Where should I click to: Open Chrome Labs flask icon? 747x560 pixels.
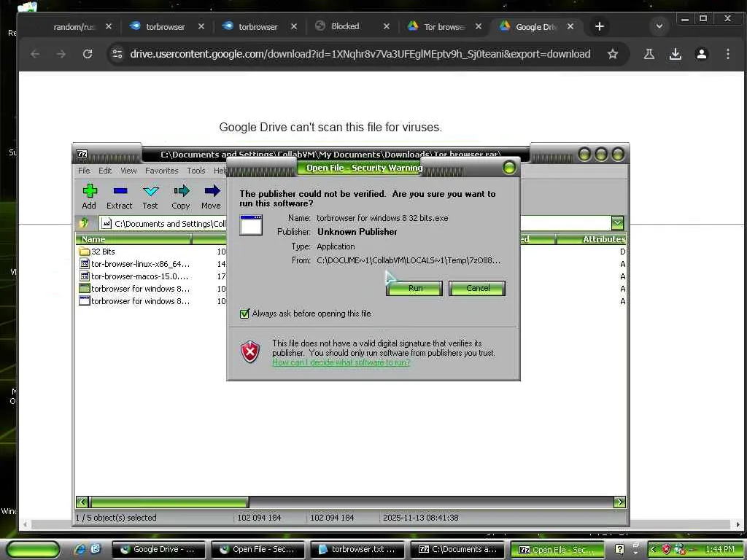tap(649, 54)
